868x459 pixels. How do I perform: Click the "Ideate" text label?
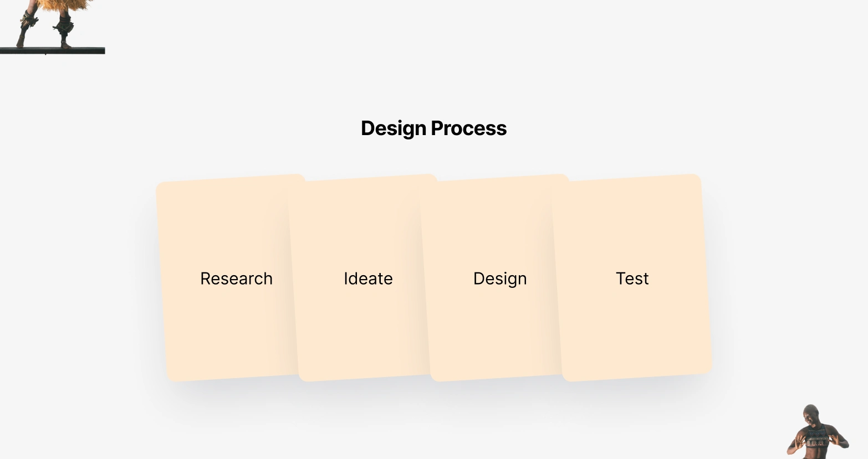[368, 279]
